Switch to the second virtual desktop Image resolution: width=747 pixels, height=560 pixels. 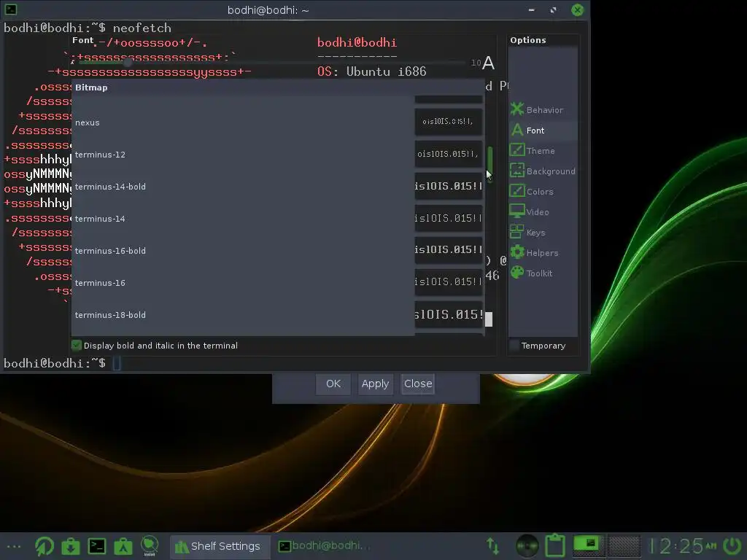click(624, 545)
